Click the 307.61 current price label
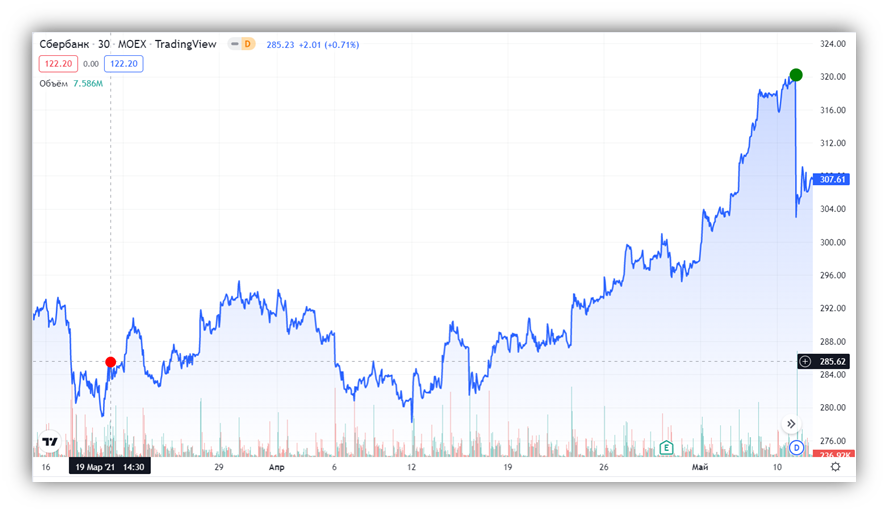The width and height of the screenshot is (888, 514). pos(832,179)
